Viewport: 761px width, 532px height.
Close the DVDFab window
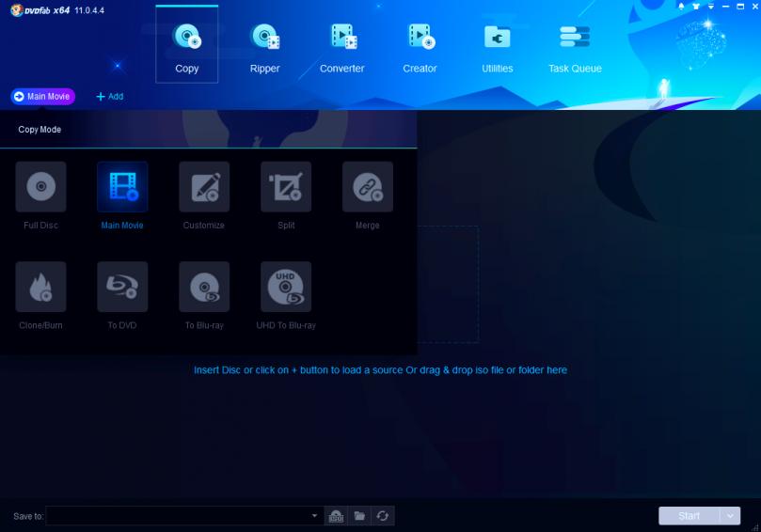click(x=755, y=7)
